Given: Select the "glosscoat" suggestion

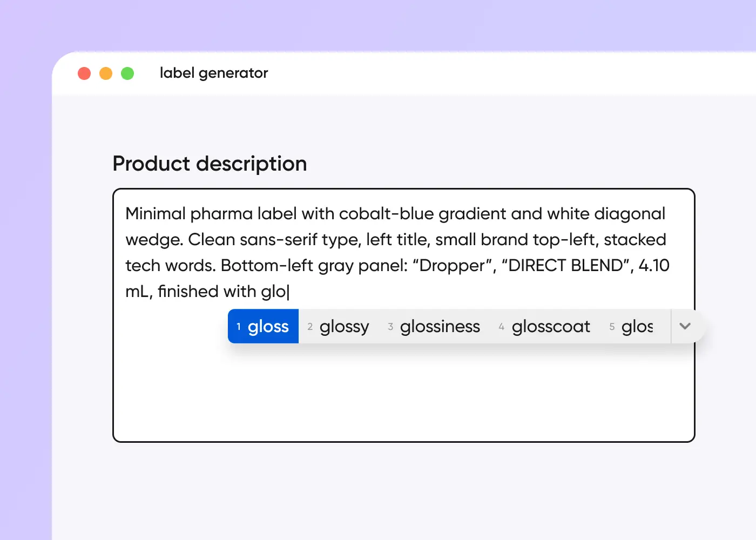Looking at the screenshot, I should click(x=545, y=326).
